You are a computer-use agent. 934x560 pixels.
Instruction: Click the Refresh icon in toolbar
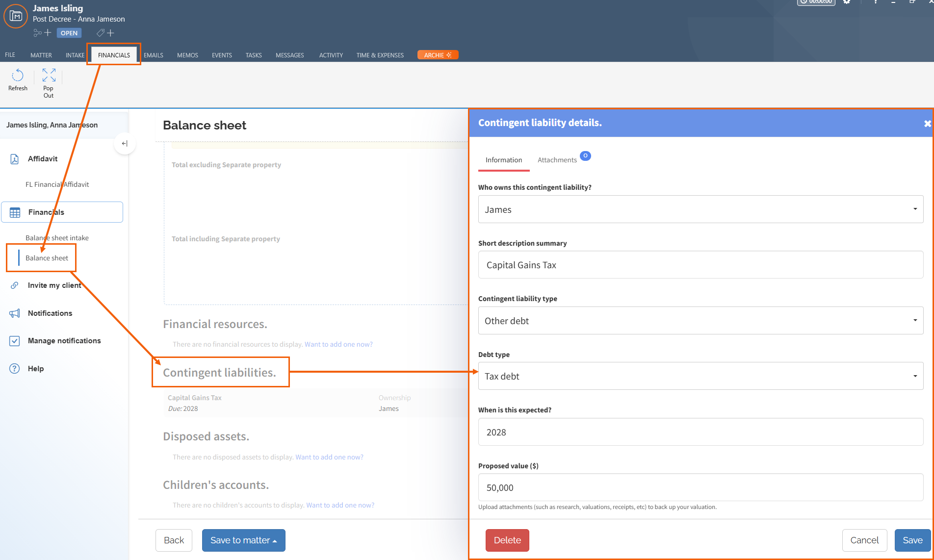pyautogui.click(x=18, y=75)
